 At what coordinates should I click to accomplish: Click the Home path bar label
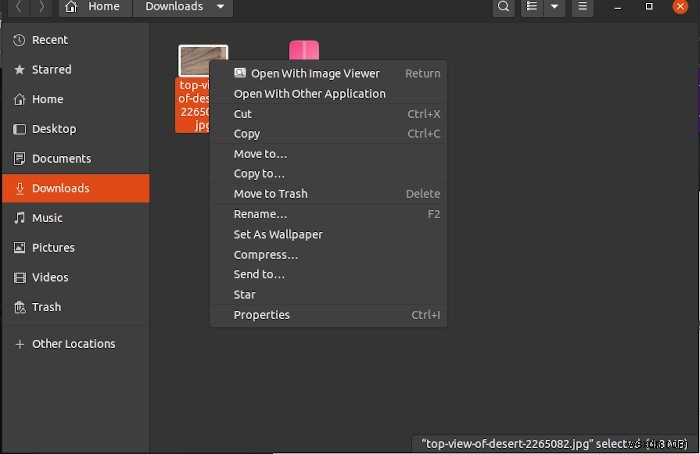(x=104, y=6)
